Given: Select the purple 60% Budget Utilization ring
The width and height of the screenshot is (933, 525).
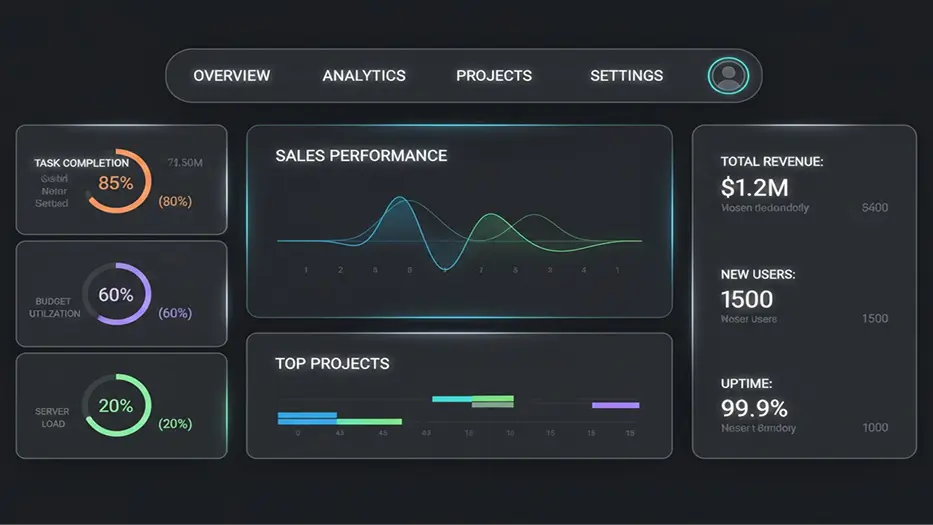Looking at the screenshot, I should click(116, 295).
